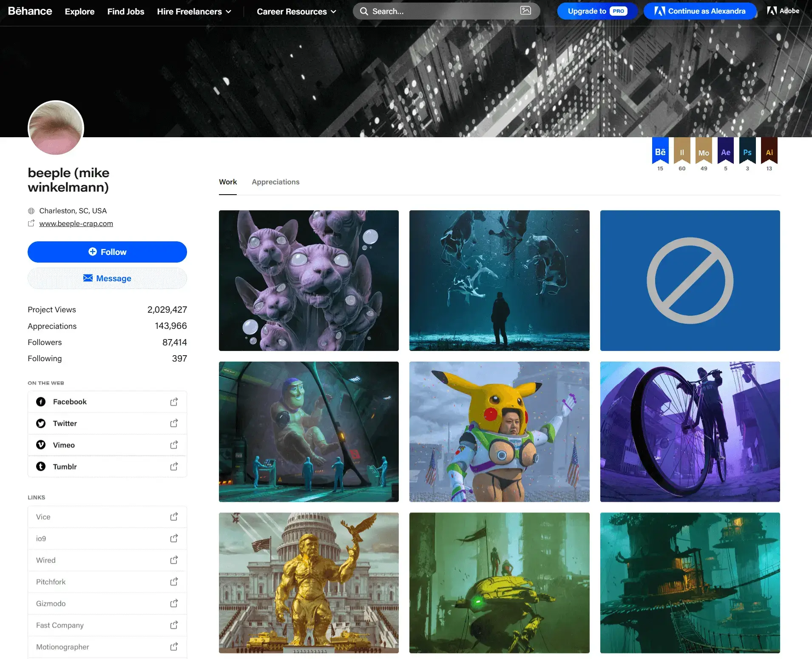Open the Vice link row
The height and width of the screenshot is (659, 812).
coord(107,517)
